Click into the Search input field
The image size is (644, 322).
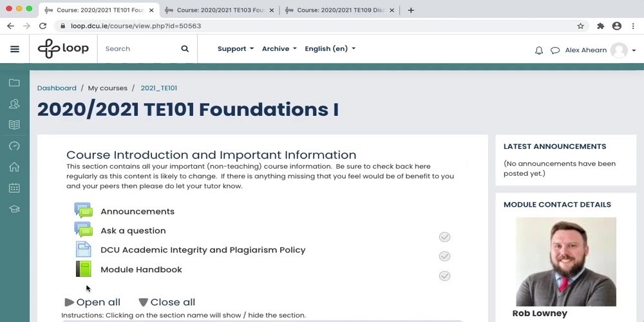[138, 49]
